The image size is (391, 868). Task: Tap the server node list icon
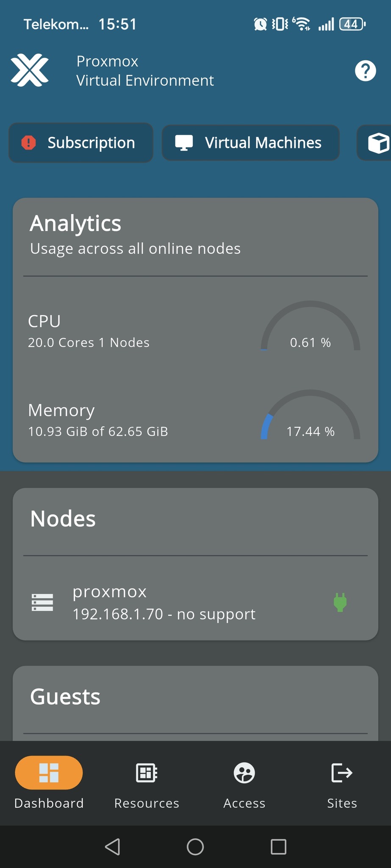(x=42, y=602)
